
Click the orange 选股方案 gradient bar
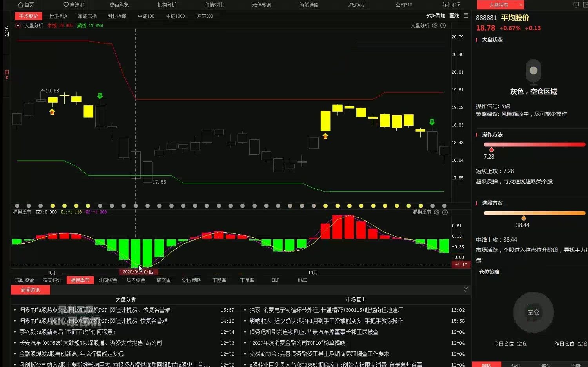coord(535,213)
